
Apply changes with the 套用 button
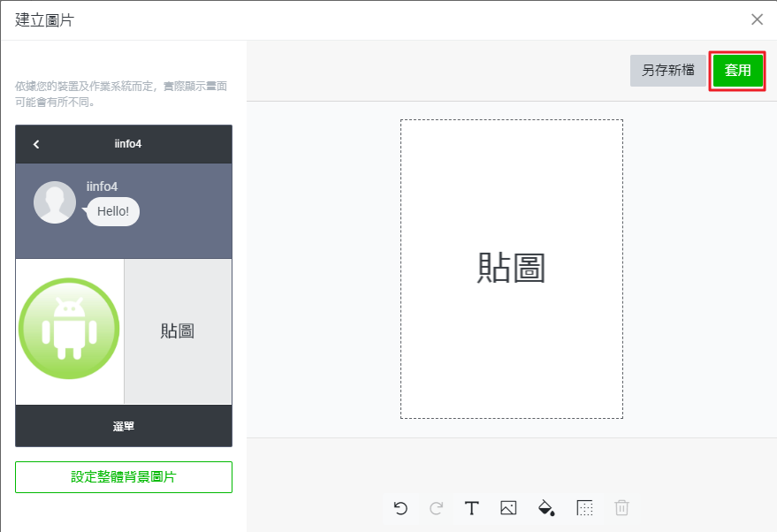click(738, 71)
